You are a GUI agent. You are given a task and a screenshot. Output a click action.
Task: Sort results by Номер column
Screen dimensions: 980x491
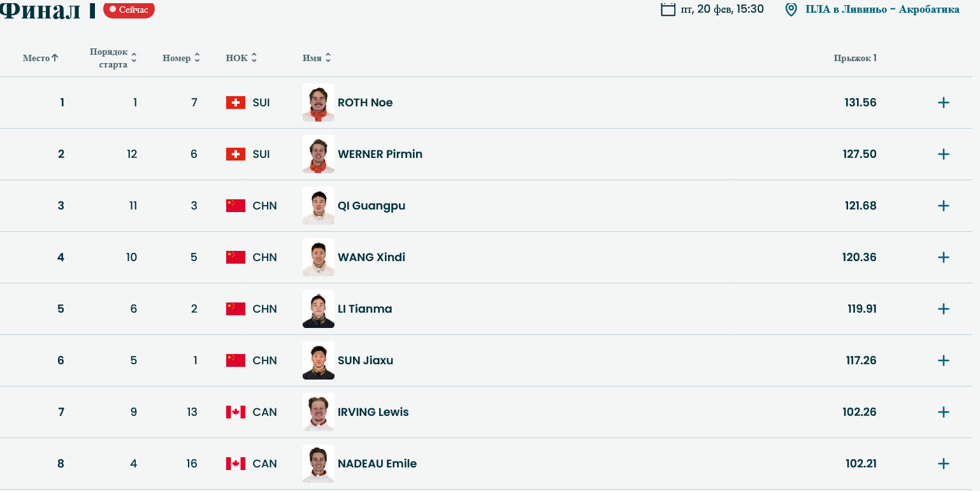tap(181, 58)
